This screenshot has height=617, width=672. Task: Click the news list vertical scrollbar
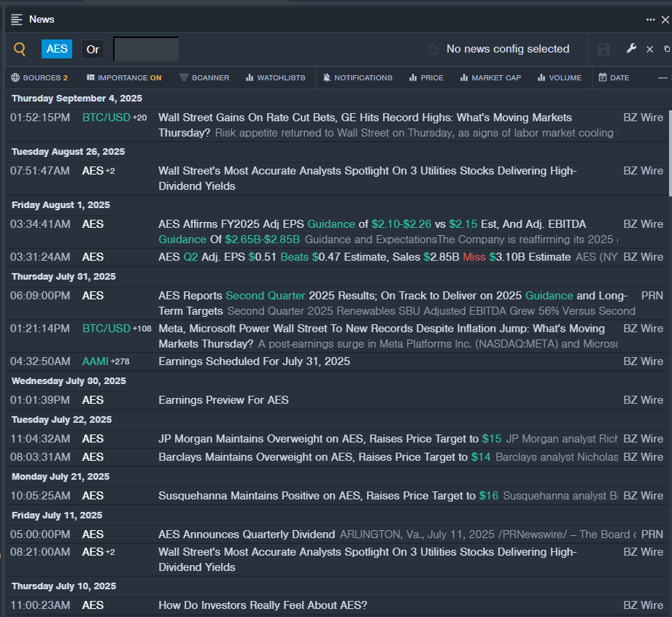(x=670, y=154)
